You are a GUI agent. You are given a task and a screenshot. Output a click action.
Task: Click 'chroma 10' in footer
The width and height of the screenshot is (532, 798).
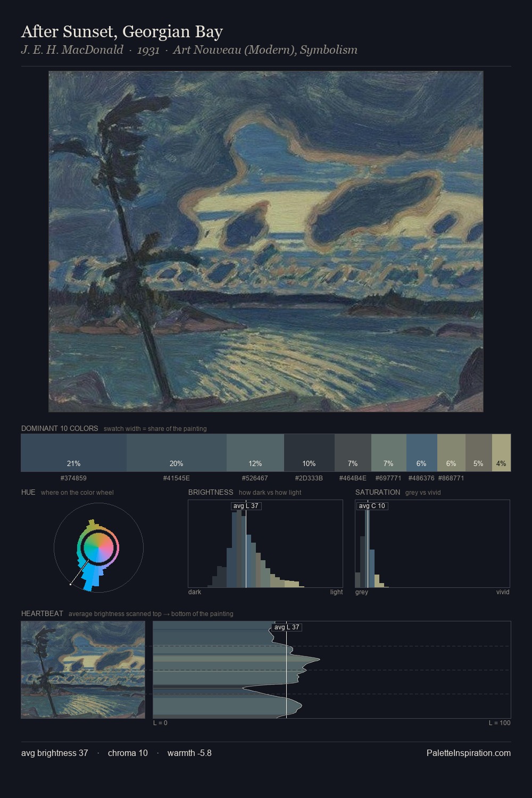(x=128, y=753)
